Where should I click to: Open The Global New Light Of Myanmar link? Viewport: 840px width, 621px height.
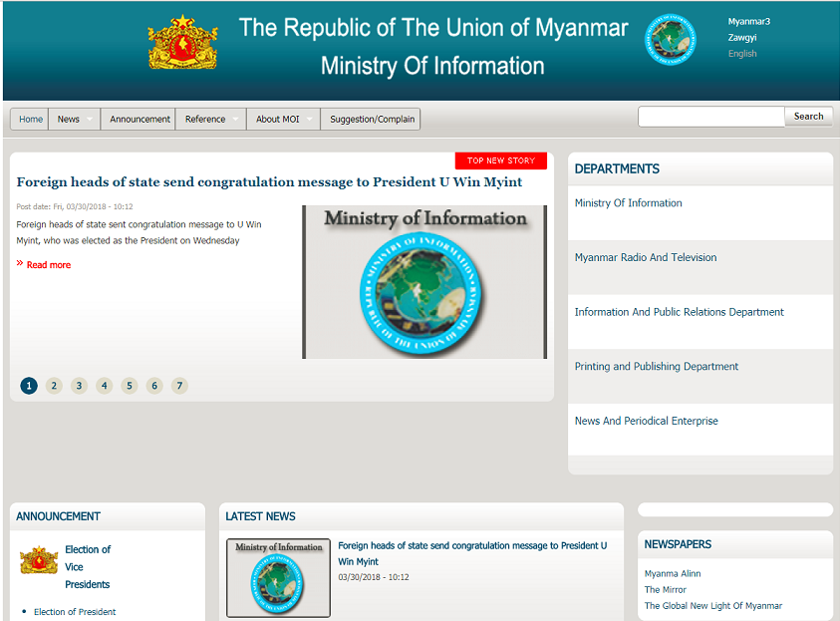(713, 606)
